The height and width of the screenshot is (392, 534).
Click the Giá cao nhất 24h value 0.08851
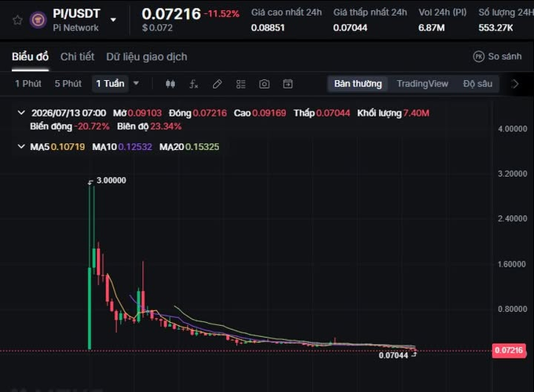click(x=268, y=27)
